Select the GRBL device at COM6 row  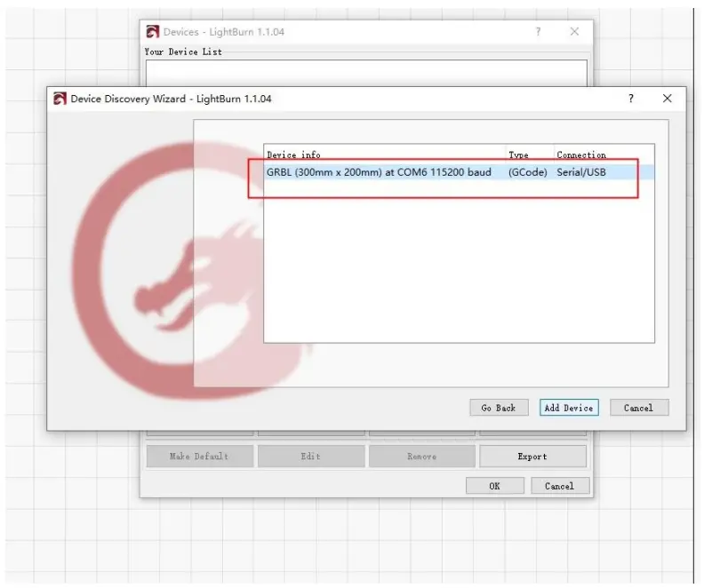[459, 172]
